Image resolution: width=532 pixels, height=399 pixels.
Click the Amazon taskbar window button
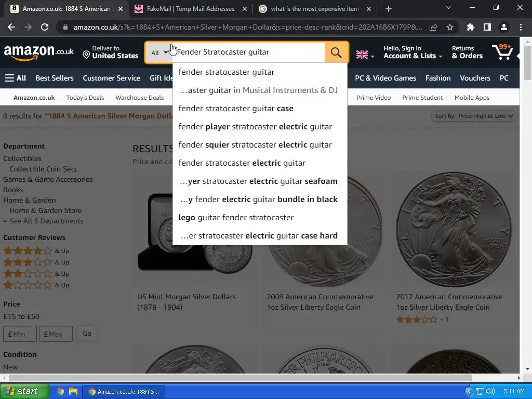coord(124,392)
